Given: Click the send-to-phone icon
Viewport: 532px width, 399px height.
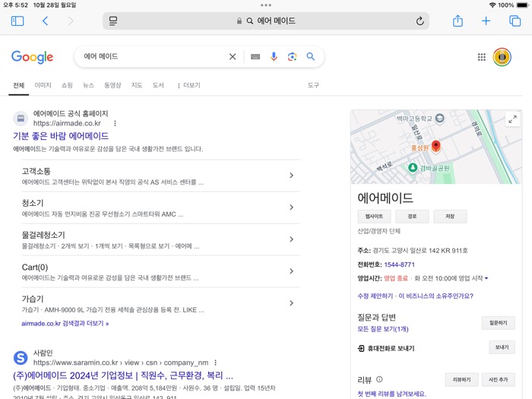Looking at the screenshot, I should point(361,348).
